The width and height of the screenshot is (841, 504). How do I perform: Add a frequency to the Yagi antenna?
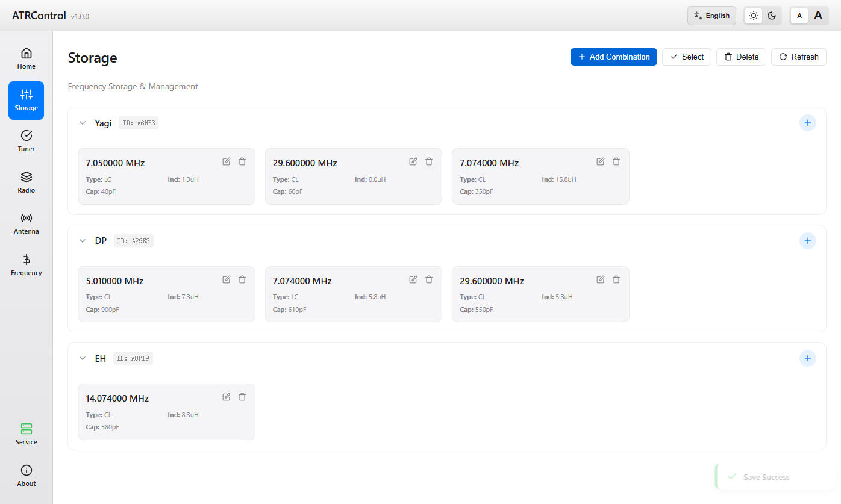[x=808, y=123]
